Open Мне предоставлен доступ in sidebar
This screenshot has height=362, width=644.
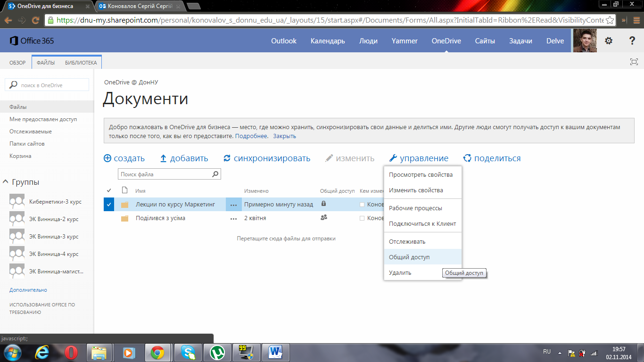[x=43, y=119]
